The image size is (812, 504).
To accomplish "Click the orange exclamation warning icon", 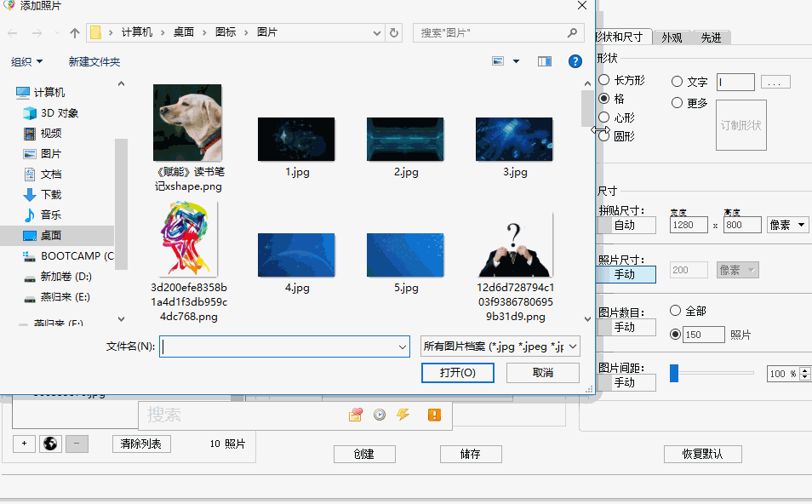I will (x=436, y=415).
